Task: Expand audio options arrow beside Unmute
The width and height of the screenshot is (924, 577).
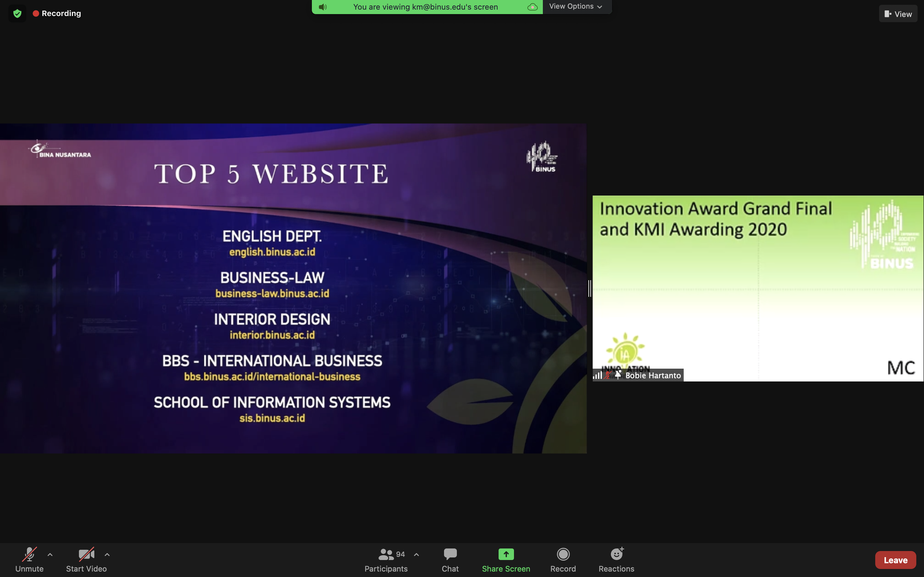Action: (x=50, y=555)
